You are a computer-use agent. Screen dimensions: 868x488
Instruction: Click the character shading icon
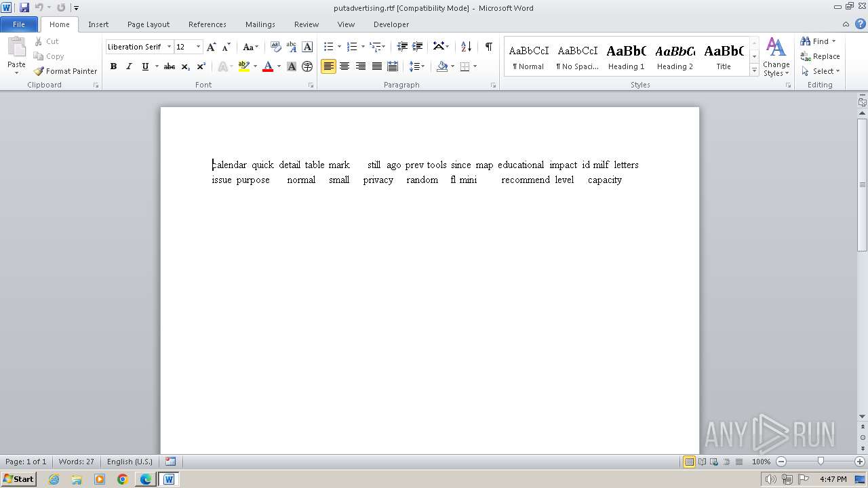[292, 66]
